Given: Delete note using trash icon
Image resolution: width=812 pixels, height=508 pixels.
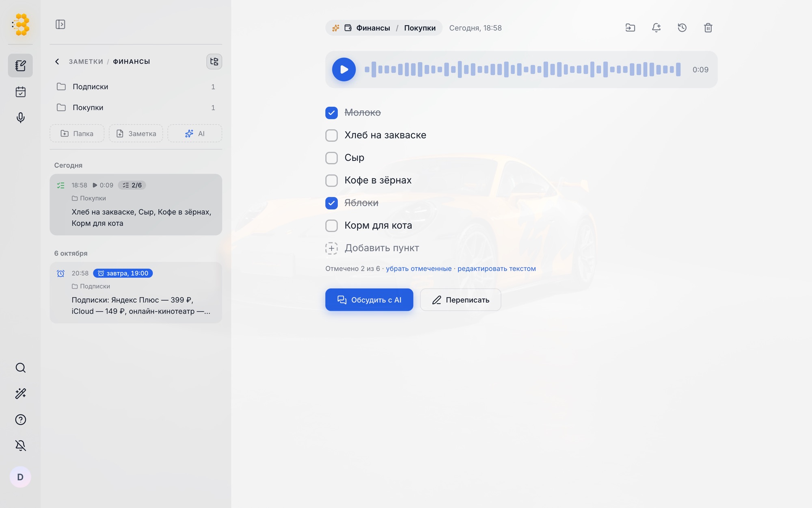Looking at the screenshot, I should pos(708,28).
